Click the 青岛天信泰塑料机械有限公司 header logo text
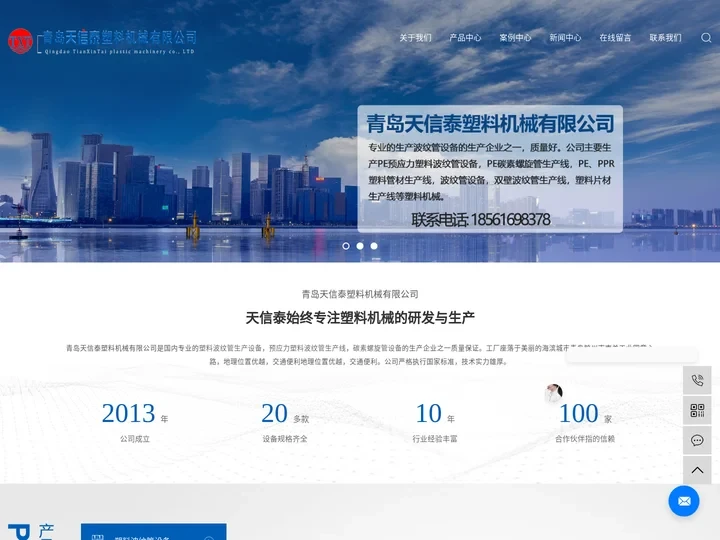720x540 pixels. point(119,37)
